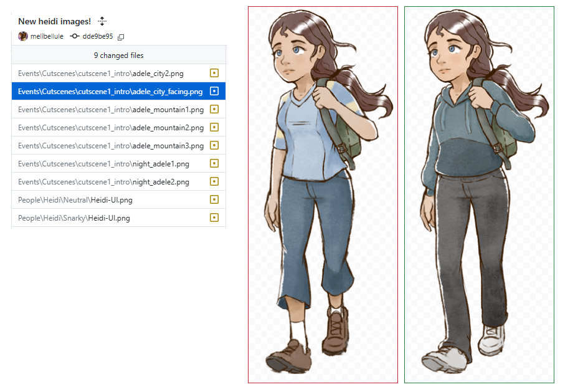Open night_adele1.png in the changed files
This screenshot has height=387, width=588.
point(118,163)
